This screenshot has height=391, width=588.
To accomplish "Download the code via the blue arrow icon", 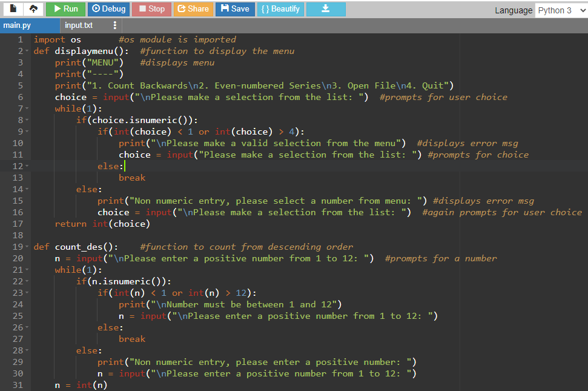I will (326, 8).
